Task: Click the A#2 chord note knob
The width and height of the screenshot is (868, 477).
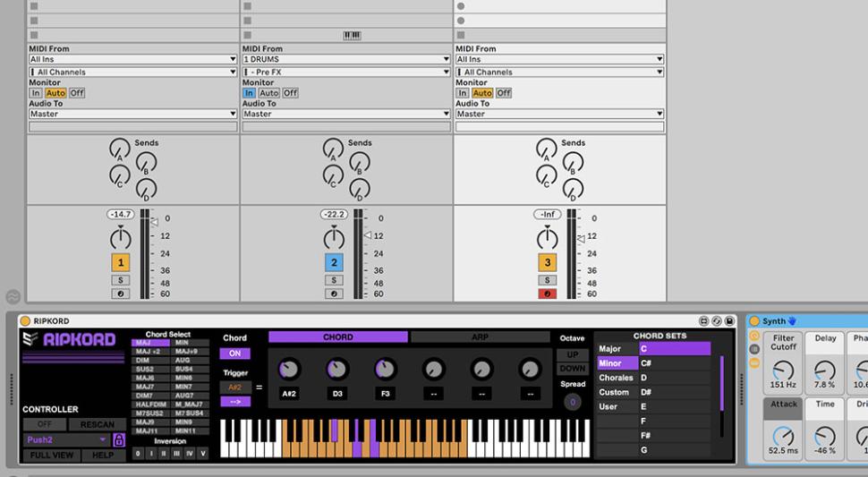Action: point(289,369)
